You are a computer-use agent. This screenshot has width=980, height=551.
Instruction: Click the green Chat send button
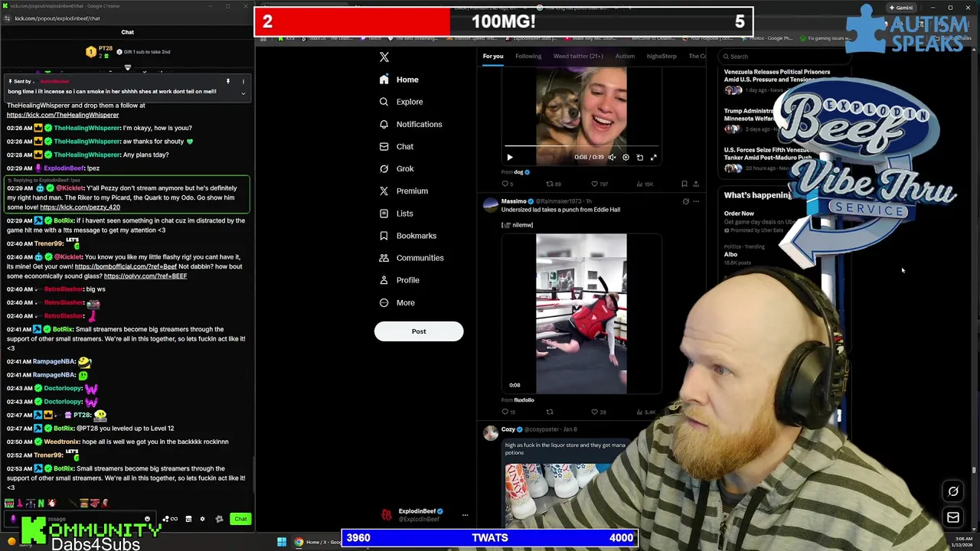click(x=240, y=519)
